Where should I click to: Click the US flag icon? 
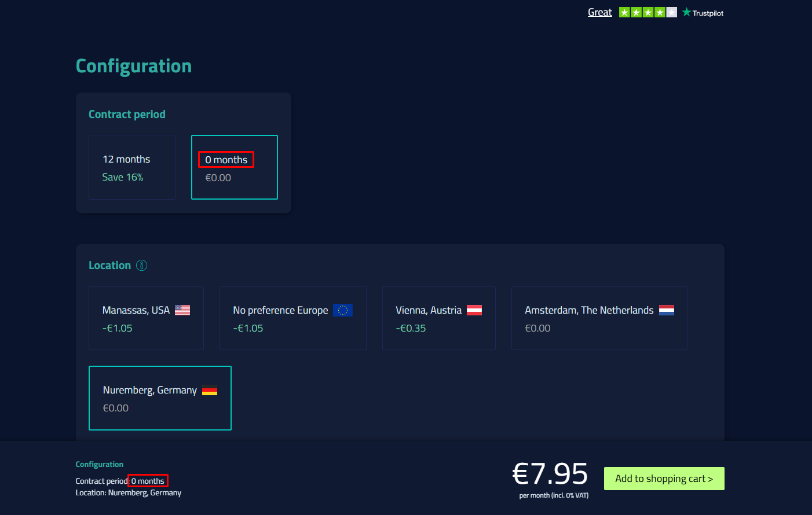coord(182,310)
